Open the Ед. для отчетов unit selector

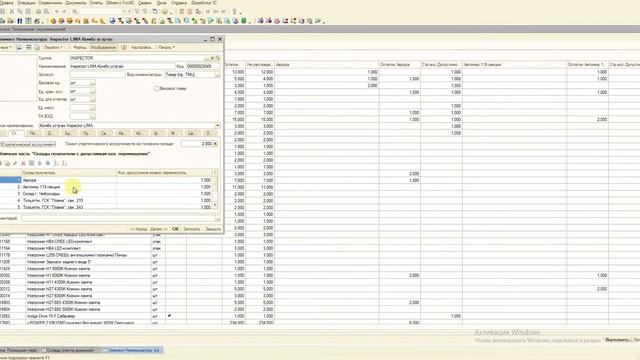(93, 99)
